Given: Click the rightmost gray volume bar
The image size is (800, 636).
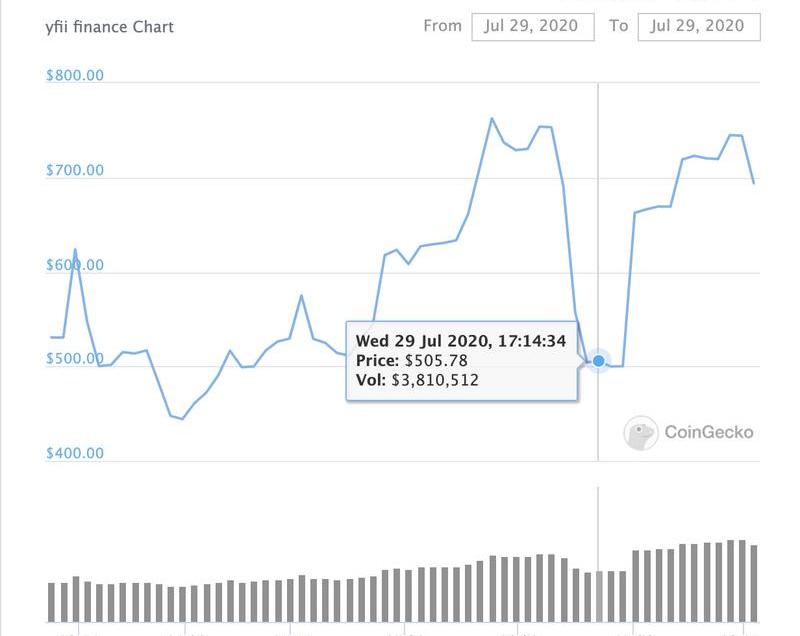Looking at the screenshot, I should click(x=753, y=583).
